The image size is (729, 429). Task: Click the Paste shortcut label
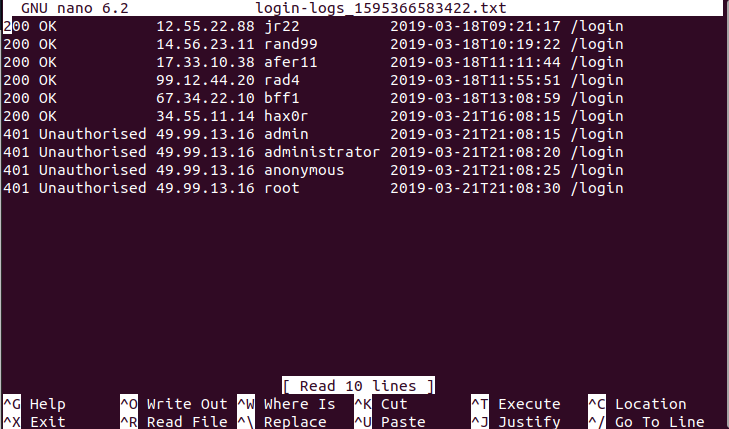tap(402, 422)
